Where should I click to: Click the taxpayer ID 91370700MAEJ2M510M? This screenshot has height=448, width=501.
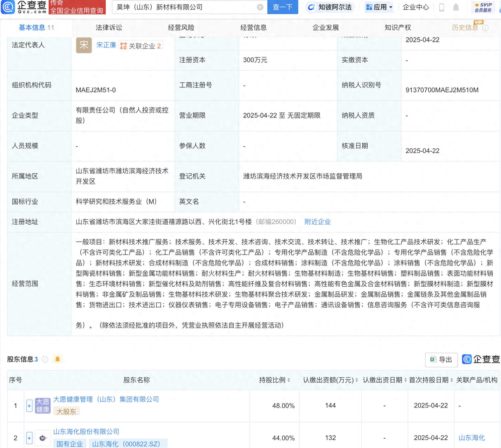coord(442,90)
